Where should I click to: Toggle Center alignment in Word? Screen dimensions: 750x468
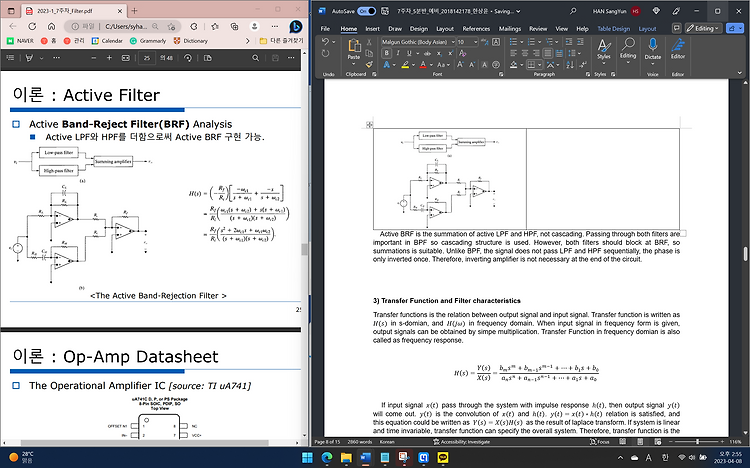pyautogui.click(x=525, y=53)
